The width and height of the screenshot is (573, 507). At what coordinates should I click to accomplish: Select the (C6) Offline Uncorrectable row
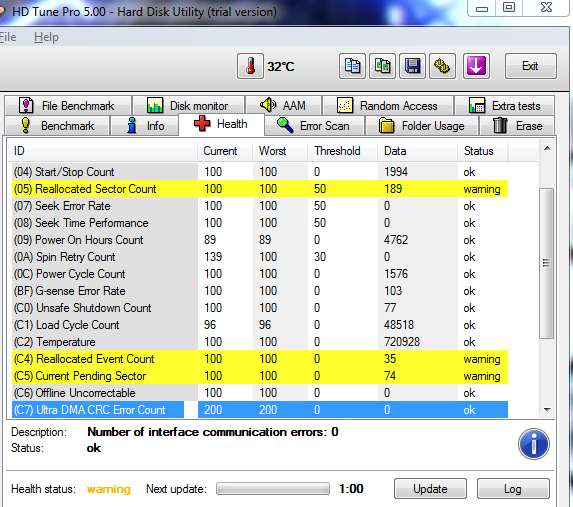(x=260, y=393)
